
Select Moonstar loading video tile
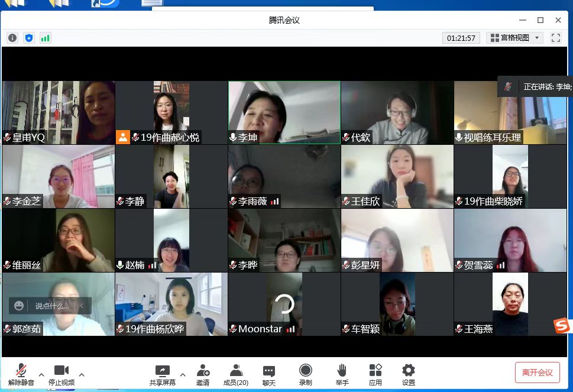pos(284,304)
